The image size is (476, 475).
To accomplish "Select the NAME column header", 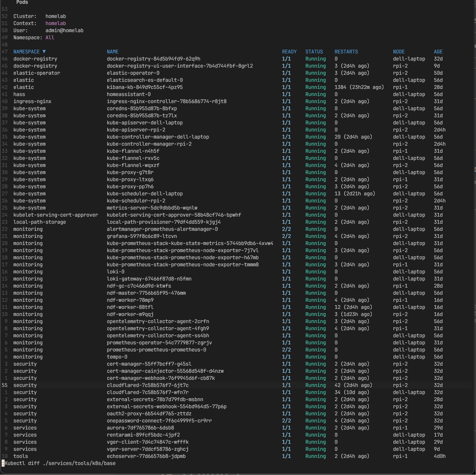I will (113, 52).
